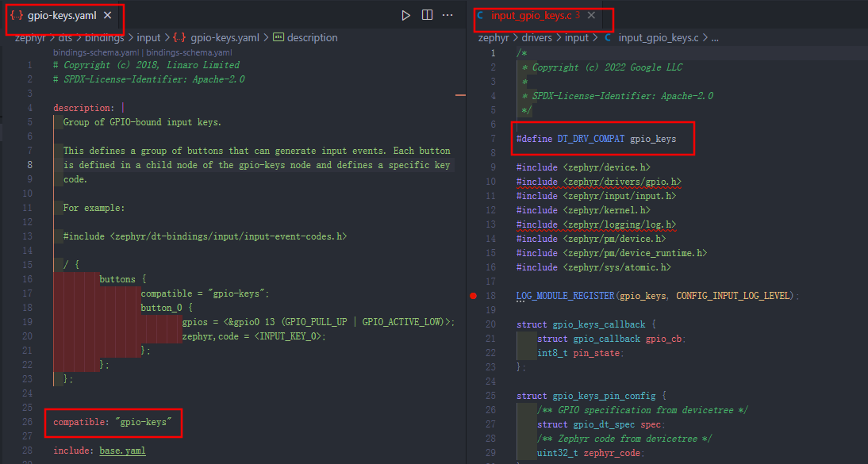Click the 'gpios = <&gpio0 13' line
The width and height of the screenshot is (868, 464).
click(x=318, y=322)
